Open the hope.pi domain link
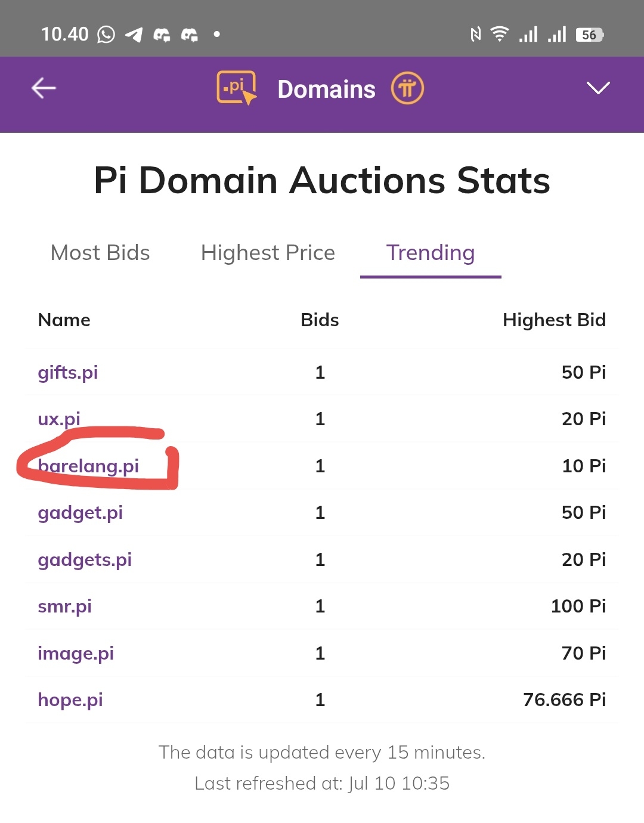The height and width of the screenshot is (823, 644). tap(70, 700)
